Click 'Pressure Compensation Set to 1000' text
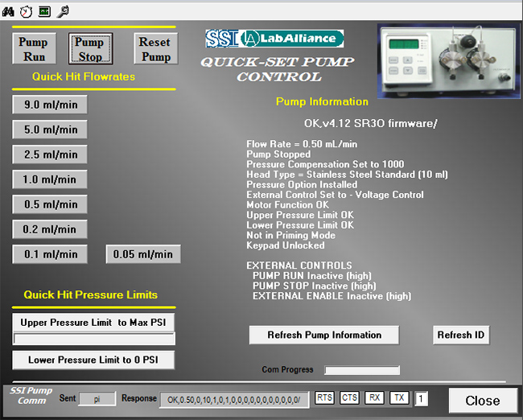This screenshot has width=523, height=420. [x=325, y=164]
